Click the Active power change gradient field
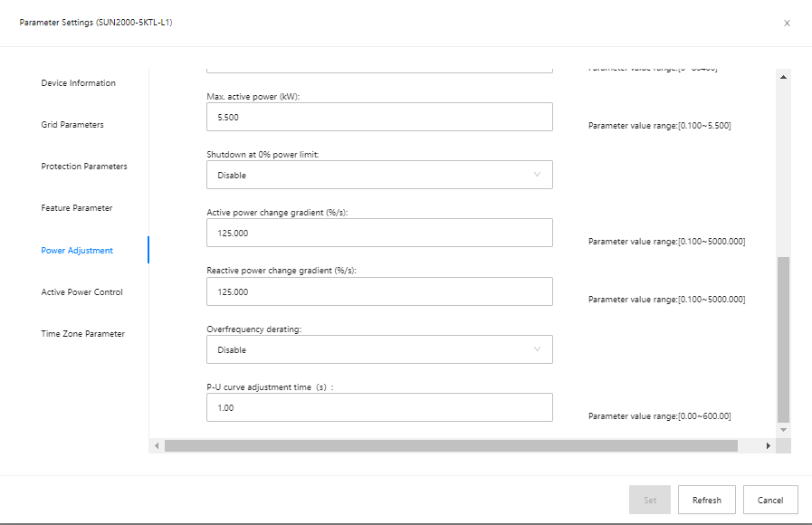Image resolution: width=812 pixels, height=525 pixels. click(379, 233)
